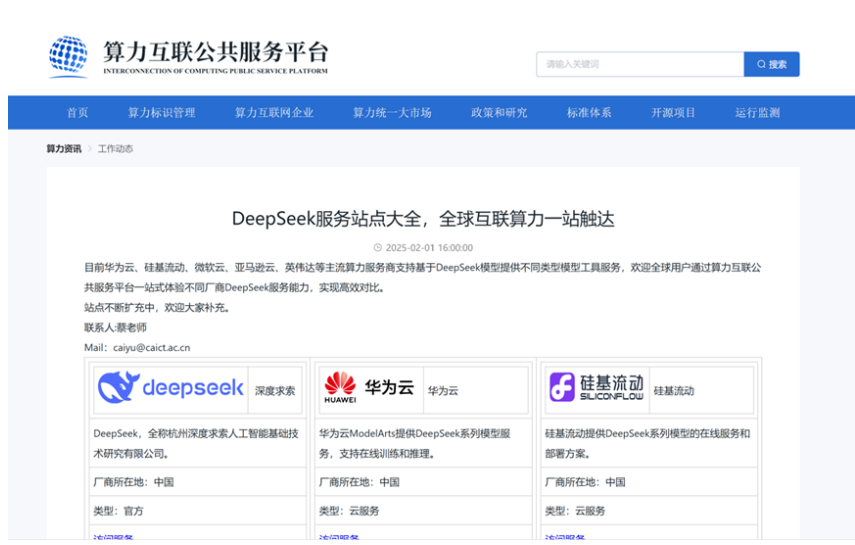This screenshot has width=855, height=545.
Task: Click the 华为云ModelArts description text
Action: (415, 444)
